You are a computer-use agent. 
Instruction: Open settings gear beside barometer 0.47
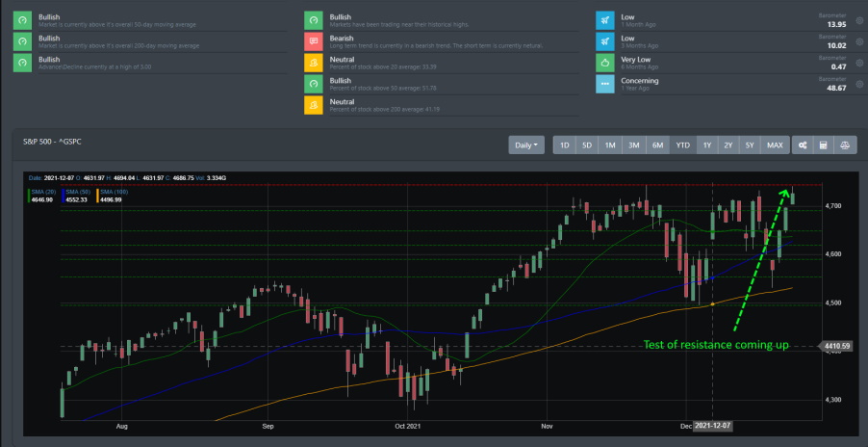tap(859, 63)
